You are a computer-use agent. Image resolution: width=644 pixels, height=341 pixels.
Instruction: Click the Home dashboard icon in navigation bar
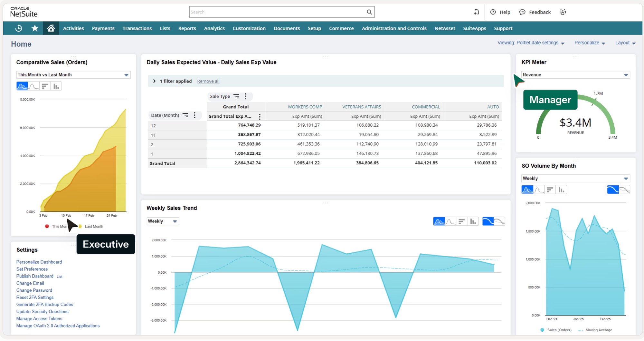[51, 28]
